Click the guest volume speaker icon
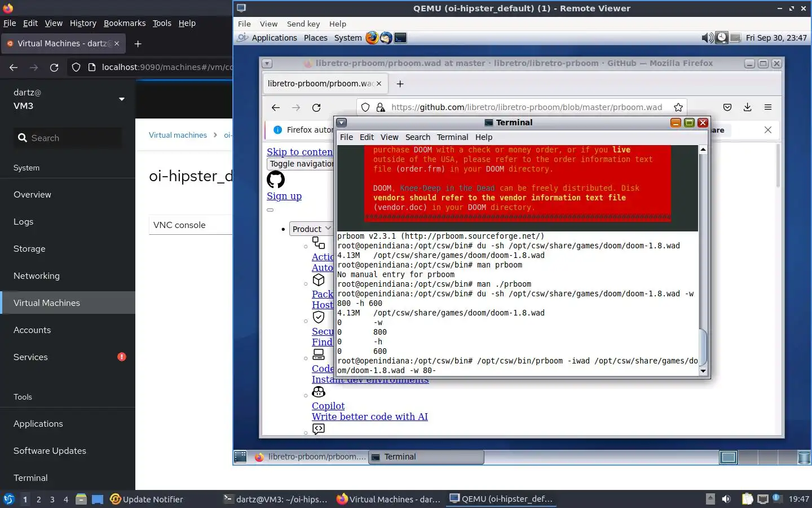Image resolution: width=812 pixels, height=508 pixels. point(707,38)
